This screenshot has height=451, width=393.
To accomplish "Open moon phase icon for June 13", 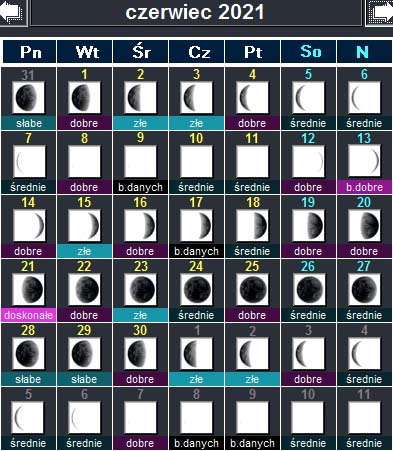I will 364,162.
